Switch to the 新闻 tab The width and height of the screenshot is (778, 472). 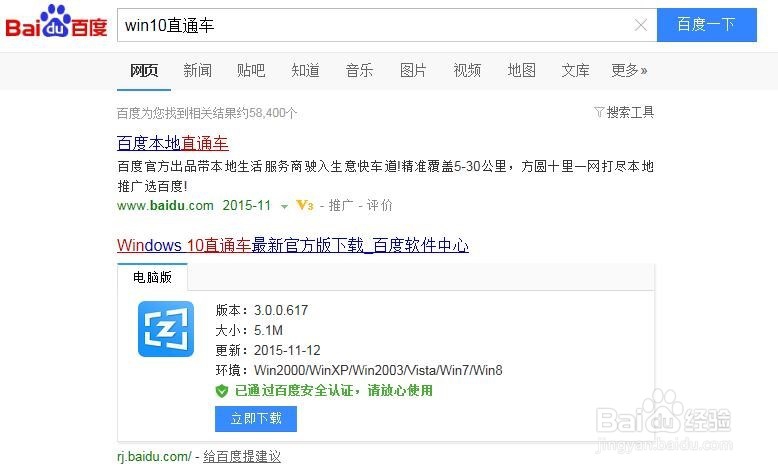tap(197, 70)
